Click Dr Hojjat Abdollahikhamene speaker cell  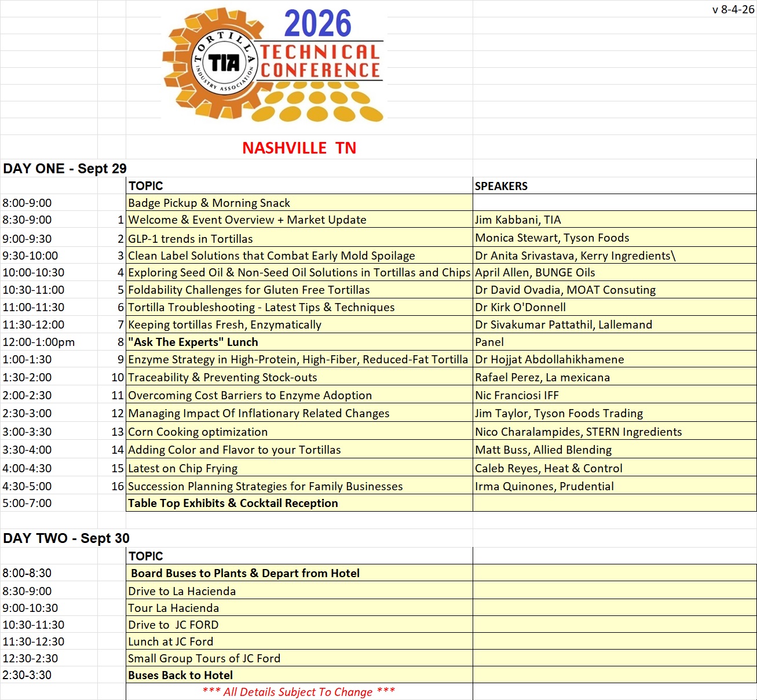coord(615,359)
